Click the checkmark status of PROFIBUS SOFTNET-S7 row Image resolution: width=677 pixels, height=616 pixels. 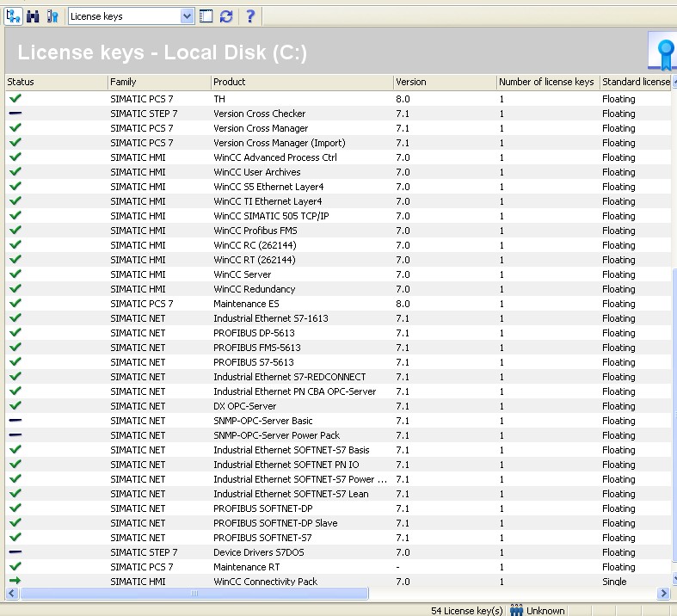[x=15, y=537]
